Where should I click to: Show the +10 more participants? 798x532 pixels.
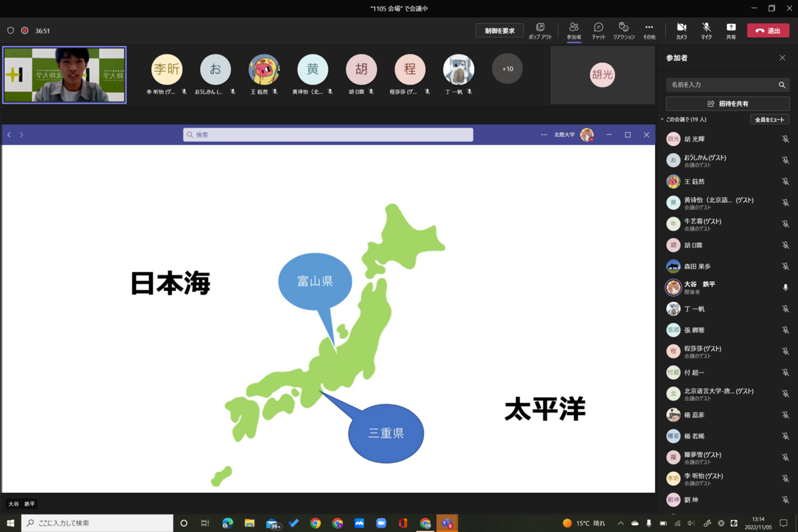[x=507, y=69]
